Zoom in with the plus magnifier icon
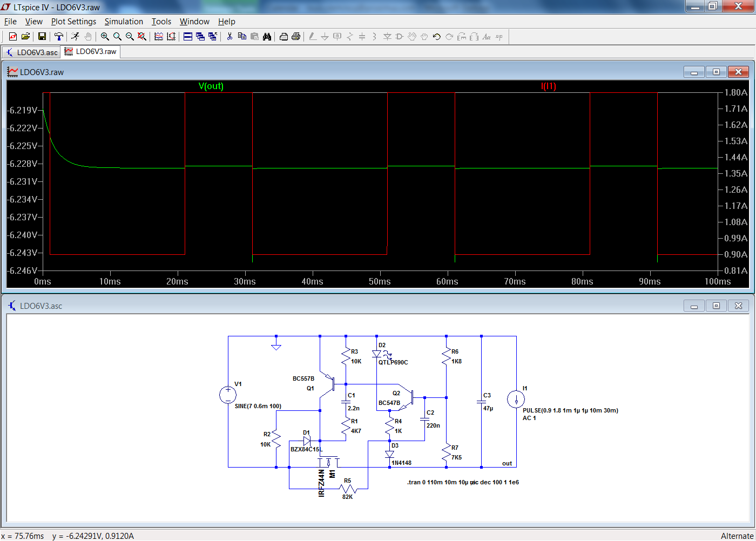Screen dimensions: 756x541 [105, 37]
